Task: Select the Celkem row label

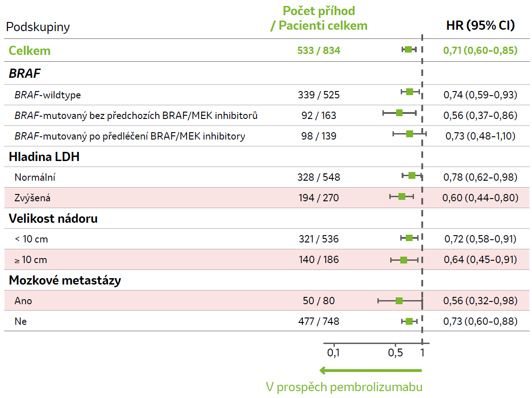Action: pyautogui.click(x=30, y=50)
